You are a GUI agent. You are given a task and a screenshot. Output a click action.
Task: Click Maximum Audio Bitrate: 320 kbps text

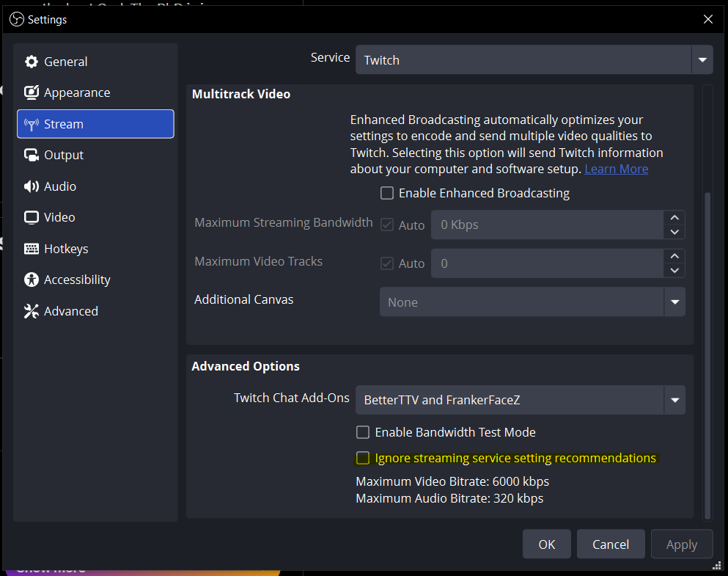coord(449,498)
